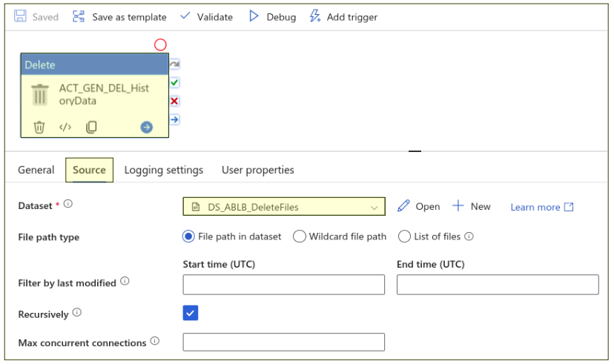
Task: Select the Upon Skip connector icon
Action: coord(174,64)
